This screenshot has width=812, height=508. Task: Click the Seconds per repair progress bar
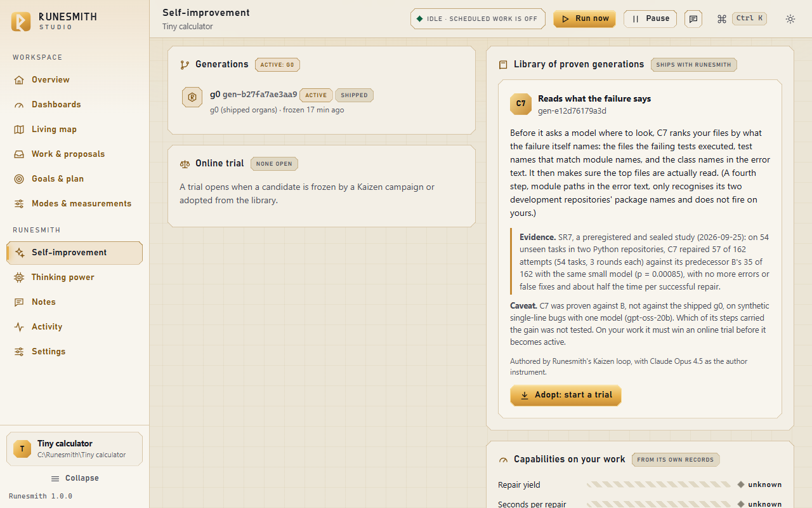658,504
